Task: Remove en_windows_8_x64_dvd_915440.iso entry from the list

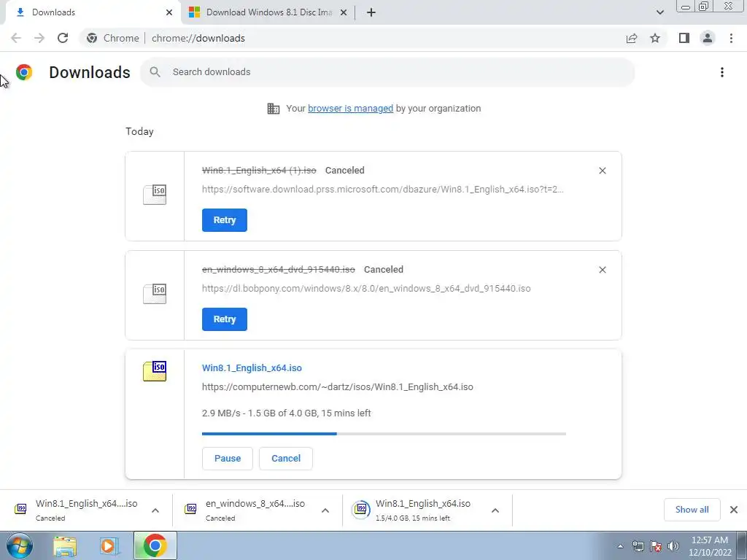Action: pyautogui.click(x=602, y=270)
